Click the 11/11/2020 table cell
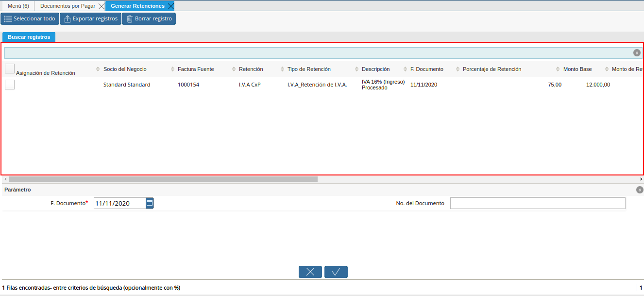The height and width of the screenshot is (296, 644). tap(424, 85)
